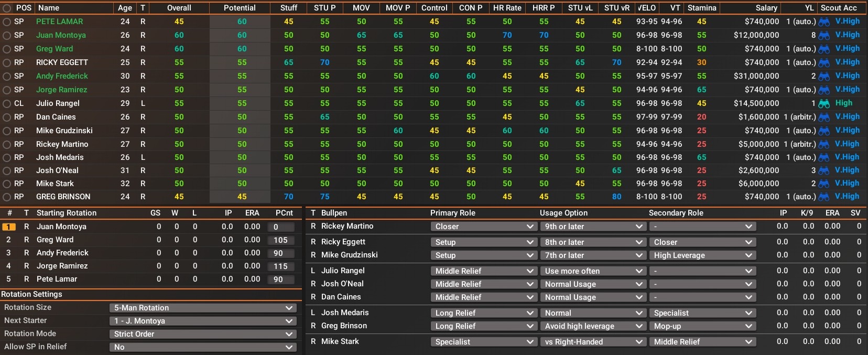
Task: Open Rotation Mode dropdown
Action: [203, 334]
